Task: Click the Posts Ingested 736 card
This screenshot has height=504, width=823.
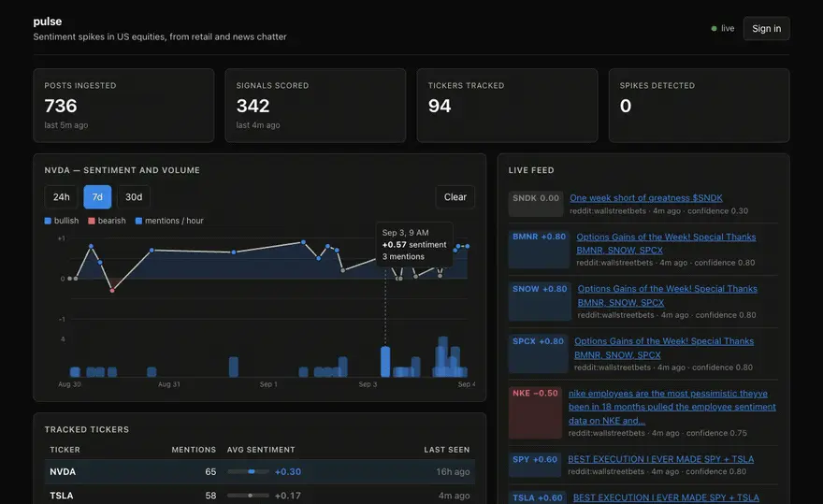Action: [x=123, y=106]
